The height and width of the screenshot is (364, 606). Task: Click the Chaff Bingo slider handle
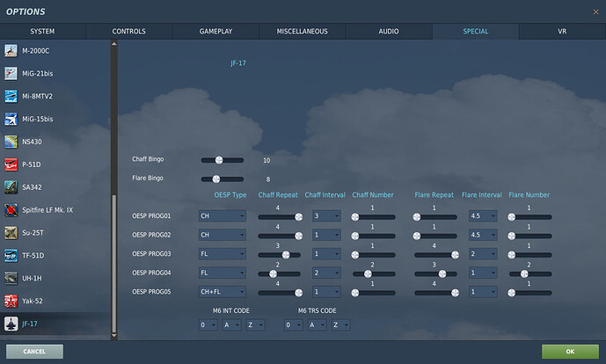[219, 160]
